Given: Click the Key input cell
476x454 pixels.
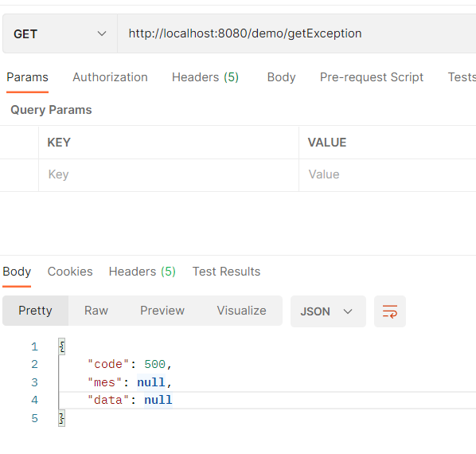Looking at the screenshot, I should [x=169, y=175].
